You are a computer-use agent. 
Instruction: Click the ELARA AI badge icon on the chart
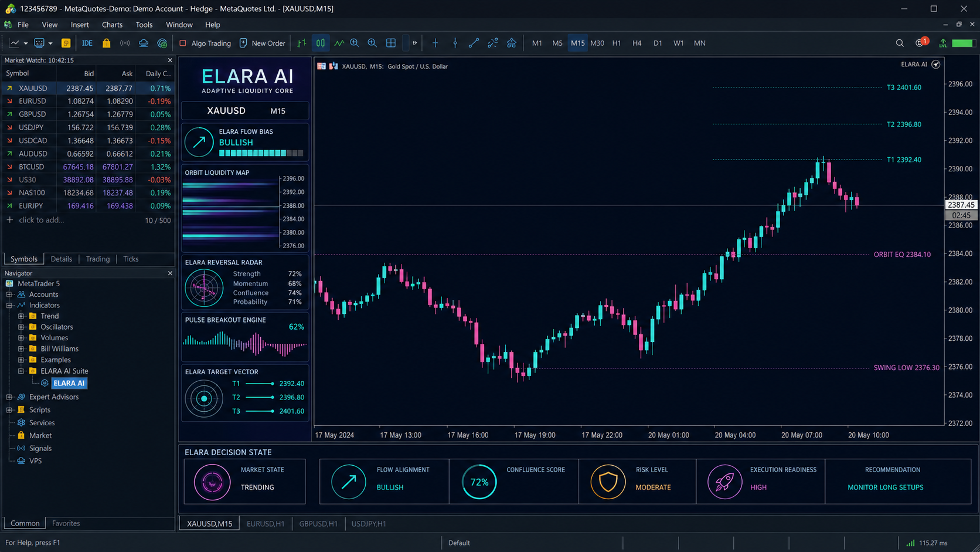(936, 65)
